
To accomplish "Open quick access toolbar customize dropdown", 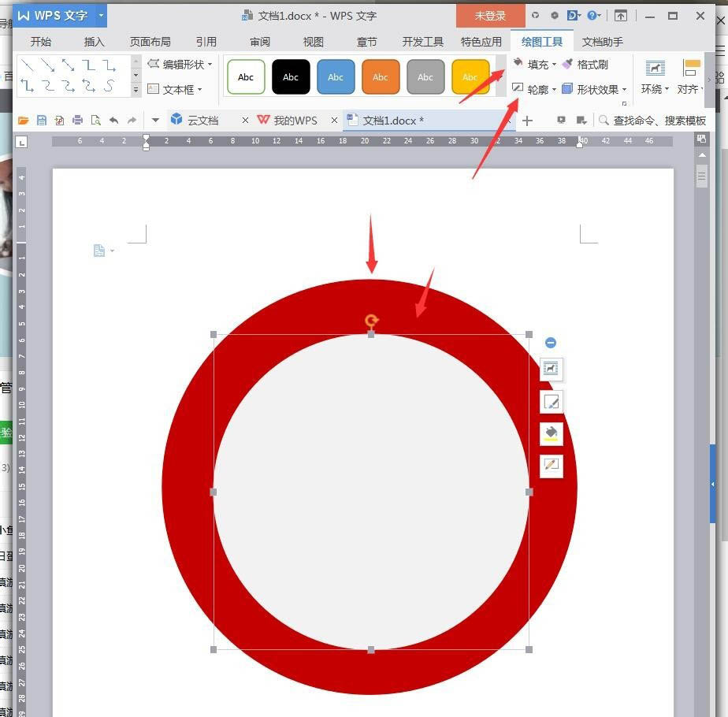I will (155, 121).
